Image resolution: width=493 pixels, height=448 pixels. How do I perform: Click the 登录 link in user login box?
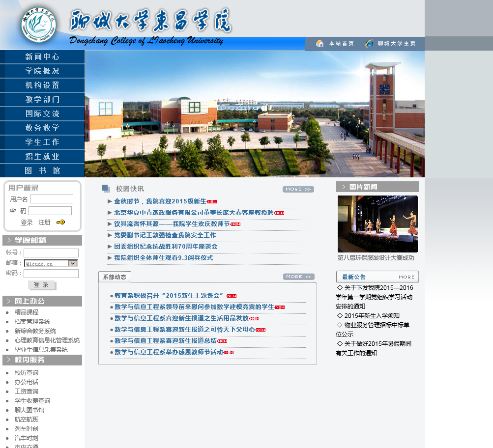click(27, 223)
